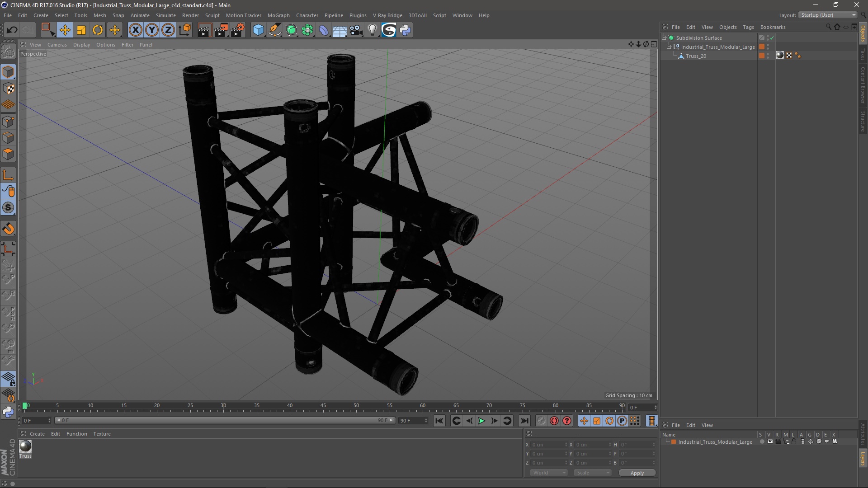Image resolution: width=868 pixels, height=488 pixels.
Task: Add a camera object
Action: pyautogui.click(x=356, y=30)
